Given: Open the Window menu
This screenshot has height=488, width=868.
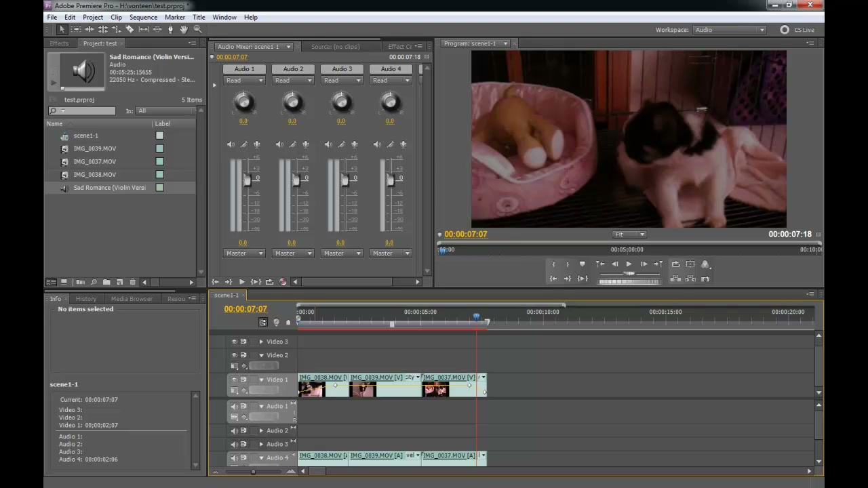Looking at the screenshot, I should click(224, 17).
